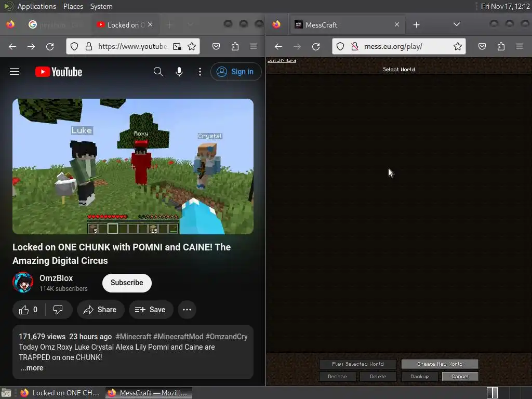Click the #MinecraftMod hashtag
Image resolution: width=532 pixels, height=399 pixels.
(x=178, y=337)
